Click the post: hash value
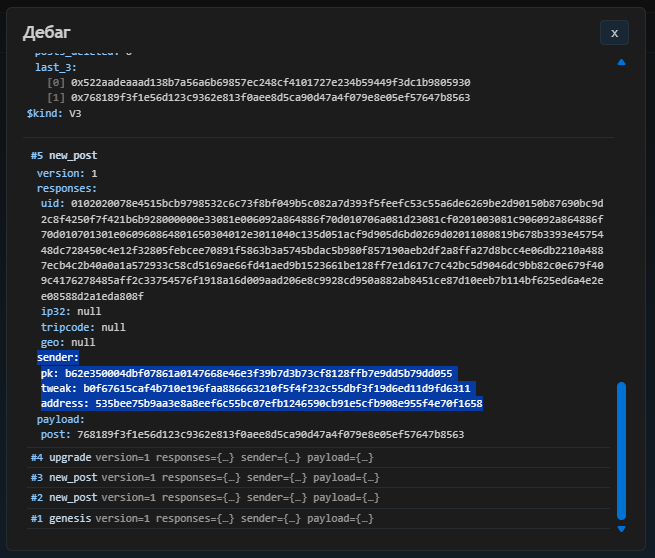 tap(271, 434)
